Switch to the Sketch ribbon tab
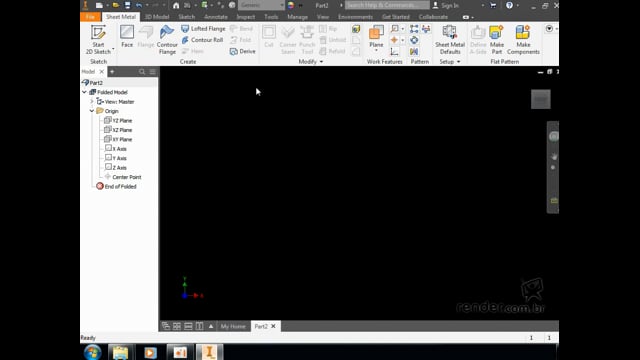Image resolution: width=640 pixels, height=360 pixels. 187,17
